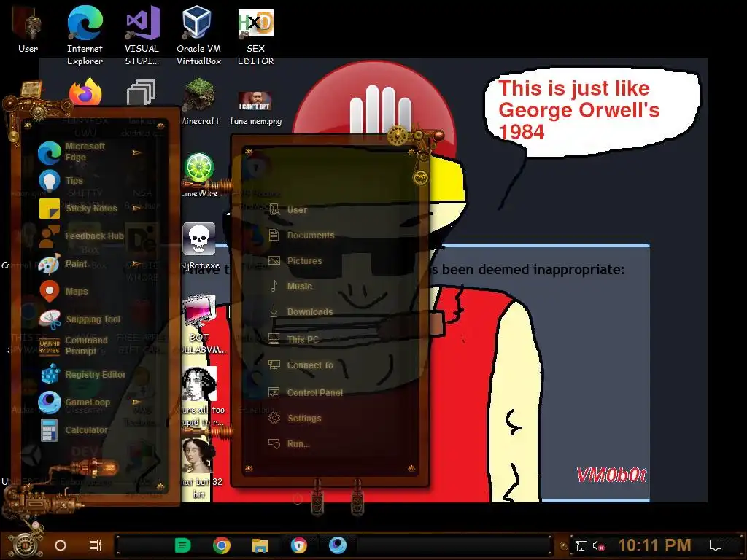This screenshot has height=560, width=747.
Task: Open This PC from the start menu
Action: pyautogui.click(x=293, y=340)
